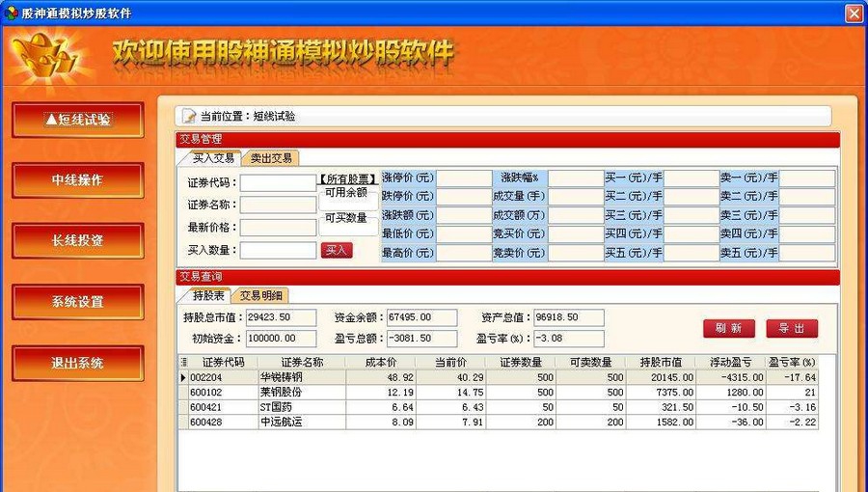Select the 莱钢股份 name cell
Image resolution: width=868 pixels, height=492 pixels.
pos(302,393)
